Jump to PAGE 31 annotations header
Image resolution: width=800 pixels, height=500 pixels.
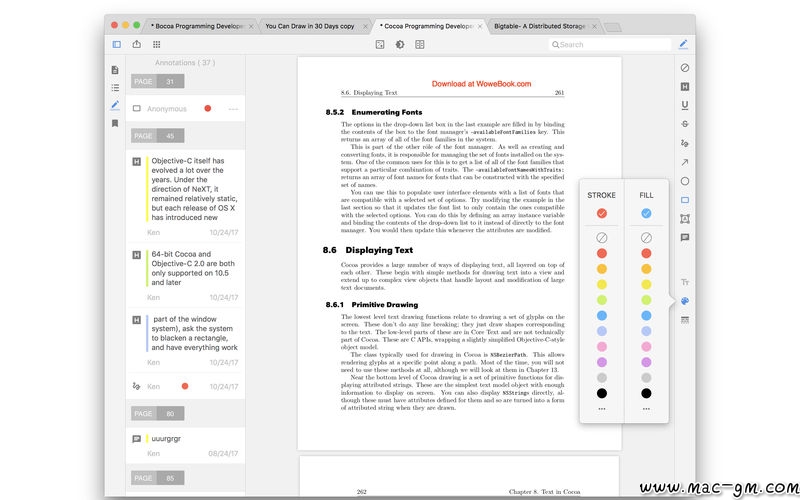click(x=158, y=81)
